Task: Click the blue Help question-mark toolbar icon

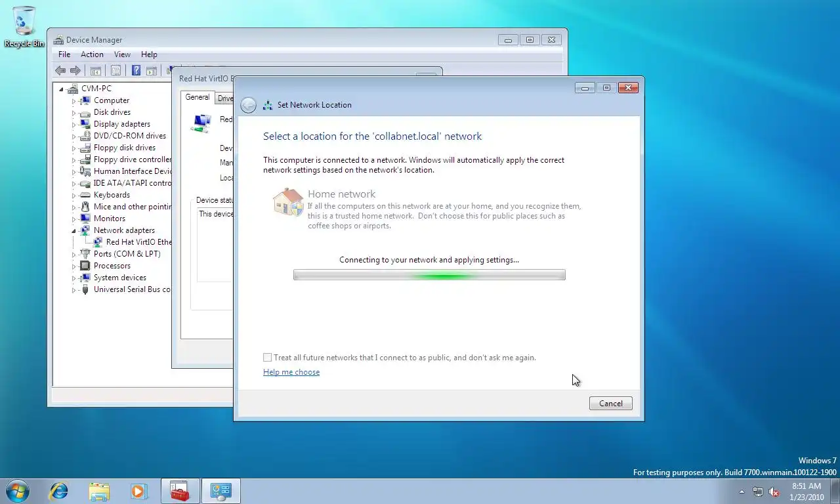Action: (x=136, y=70)
